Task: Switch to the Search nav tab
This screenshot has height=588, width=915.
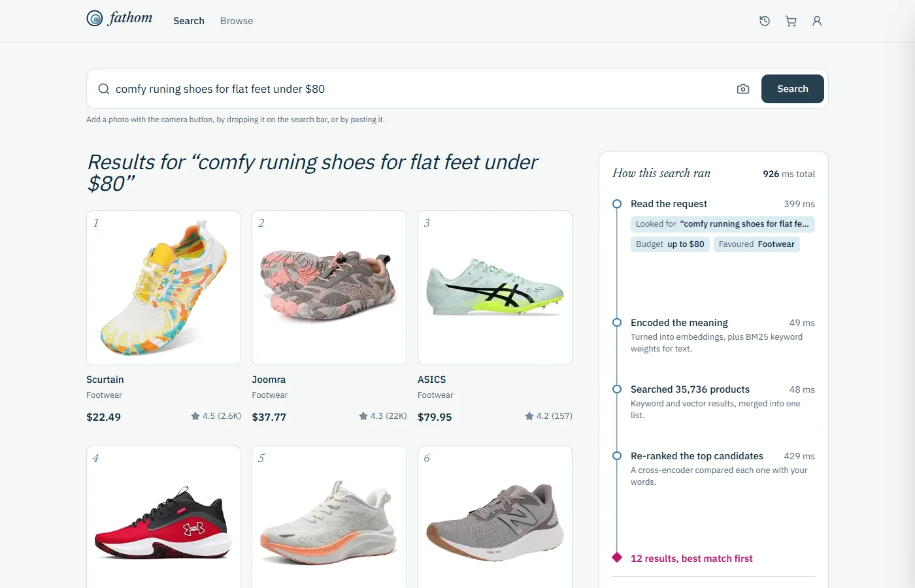Action: coord(189,21)
